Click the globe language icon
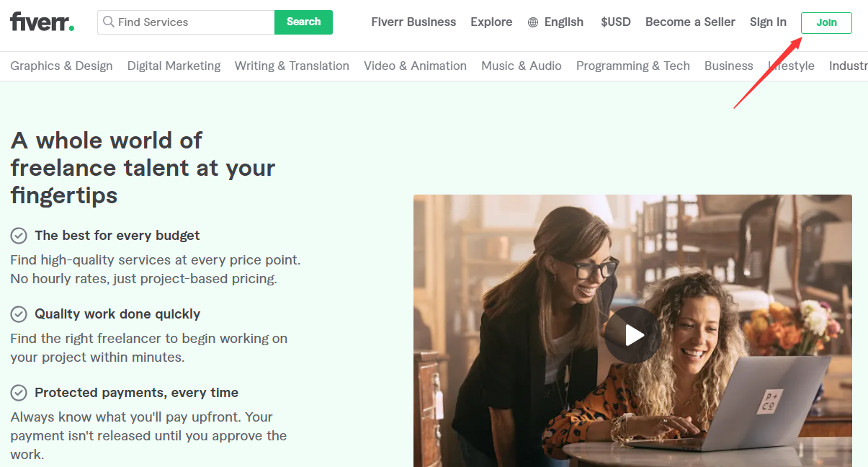The height and width of the screenshot is (467, 868). 533,22
